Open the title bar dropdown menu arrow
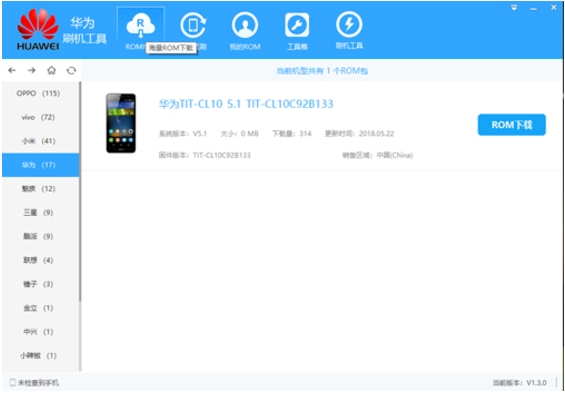Screen dimensions: 565x393 (x=514, y=8)
